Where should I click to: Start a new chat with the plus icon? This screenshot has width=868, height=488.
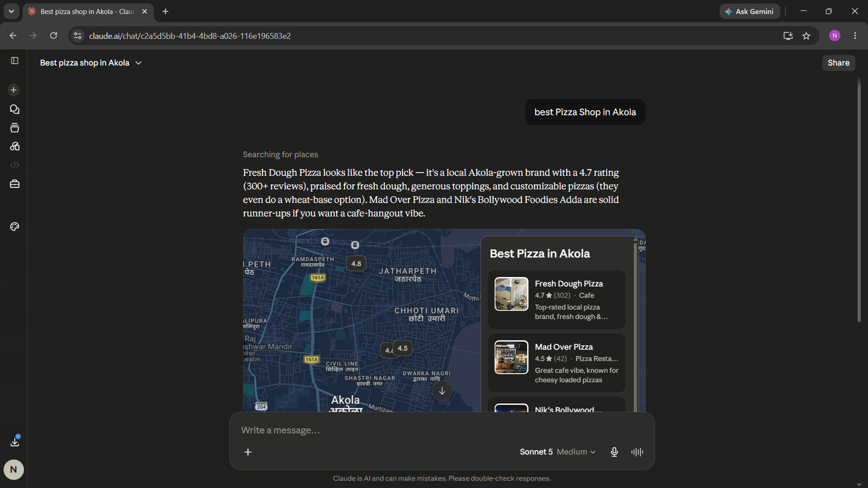[14, 90]
